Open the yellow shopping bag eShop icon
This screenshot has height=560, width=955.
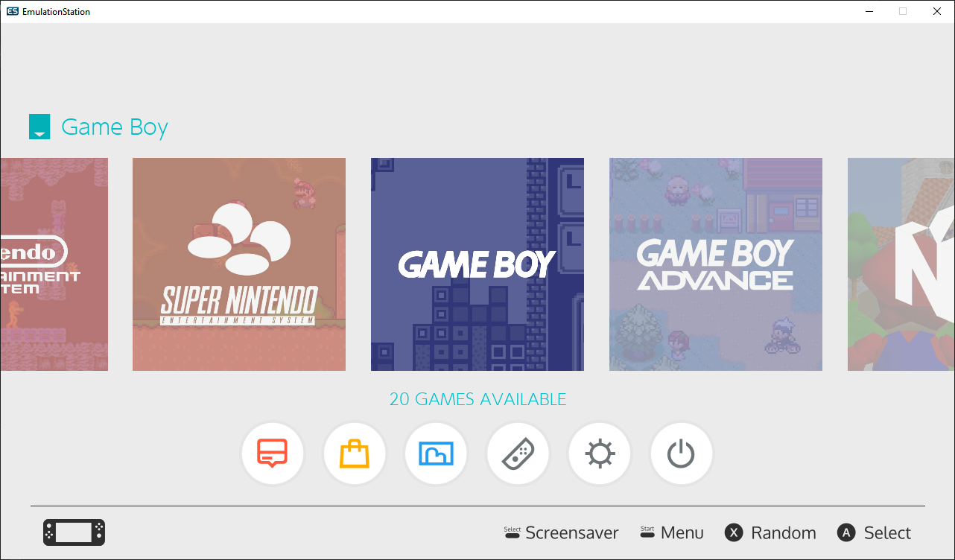click(x=355, y=454)
